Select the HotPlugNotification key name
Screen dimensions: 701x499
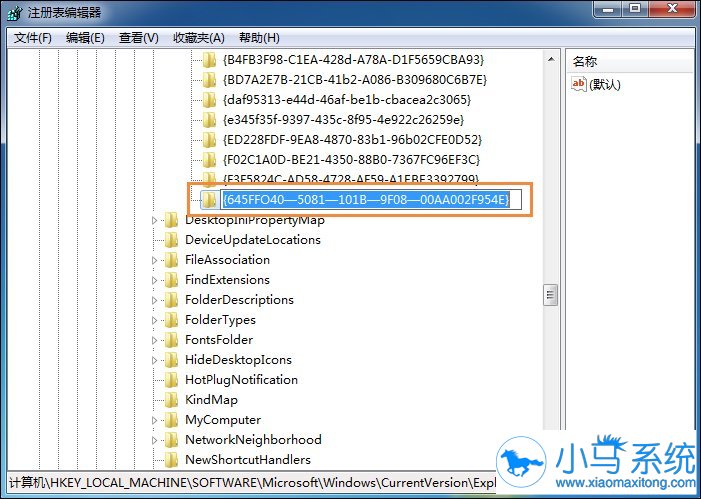pyautogui.click(x=241, y=380)
